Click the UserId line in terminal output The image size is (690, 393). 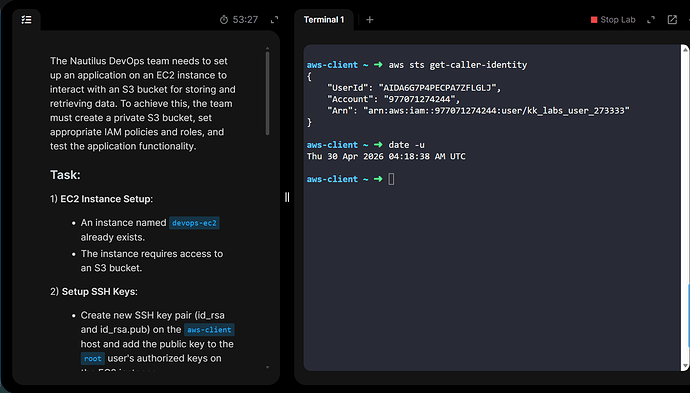pyautogui.click(x=414, y=88)
